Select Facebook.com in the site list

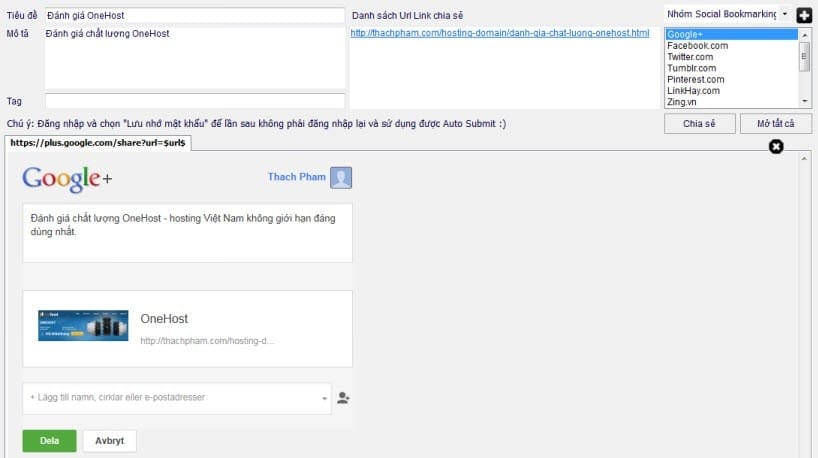pos(732,46)
